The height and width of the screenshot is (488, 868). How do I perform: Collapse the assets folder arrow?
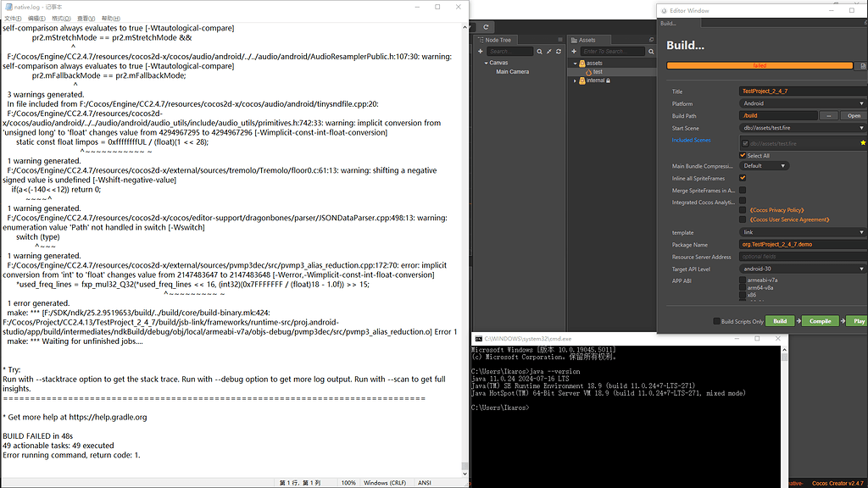576,63
